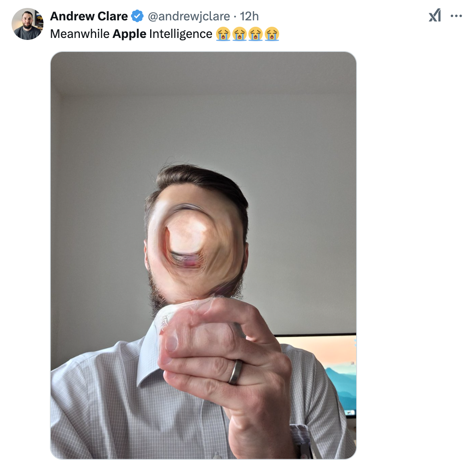Click the word Meanwhile in the tweet

click(x=79, y=34)
